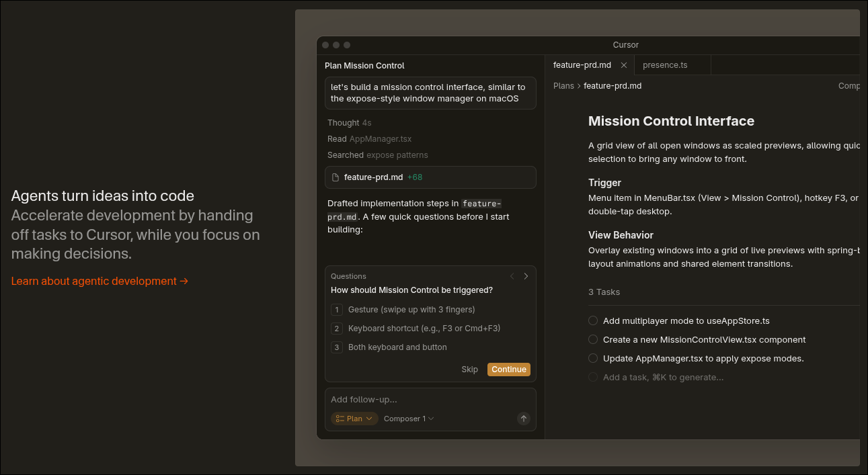Go to the next question arrow

click(x=526, y=276)
